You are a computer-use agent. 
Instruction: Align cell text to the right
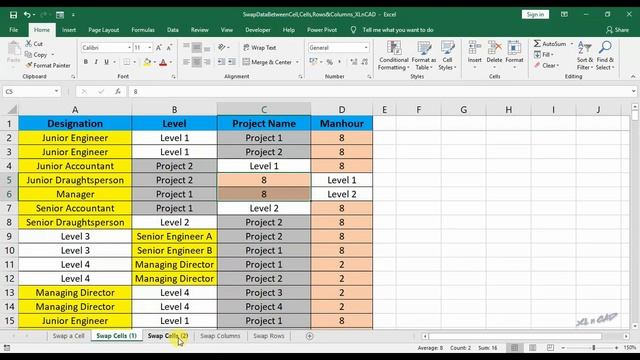(207, 62)
